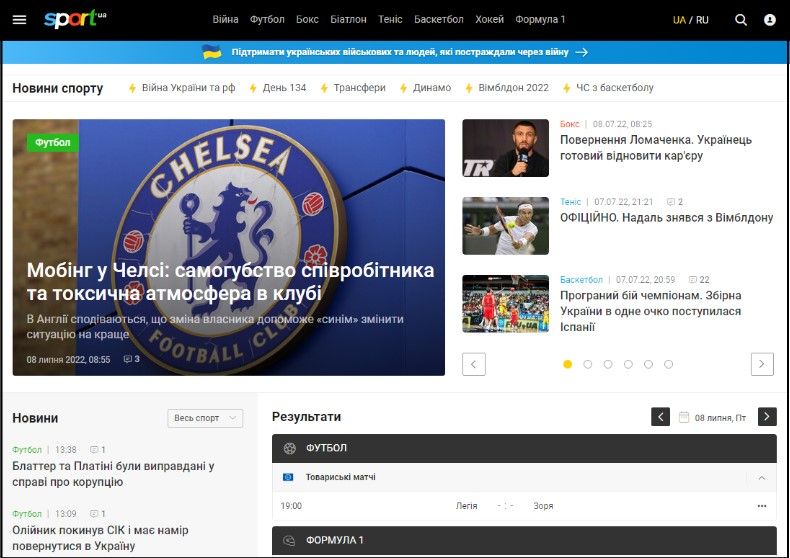Open the Футбол menu item
Viewport: 790px width, 558px height.
pos(267,20)
